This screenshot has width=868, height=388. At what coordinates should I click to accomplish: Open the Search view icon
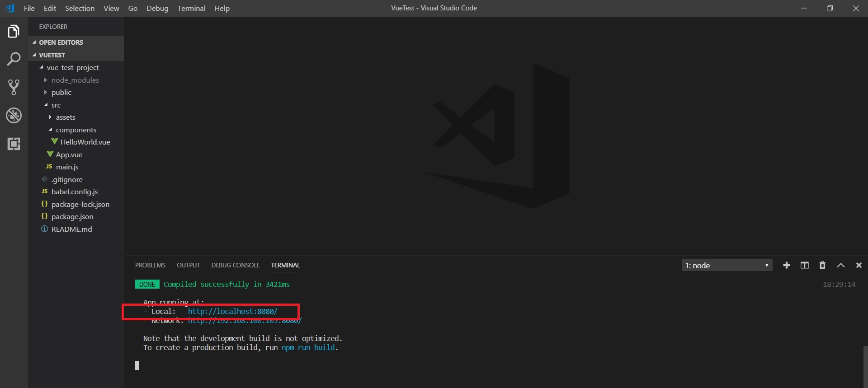pos(14,59)
